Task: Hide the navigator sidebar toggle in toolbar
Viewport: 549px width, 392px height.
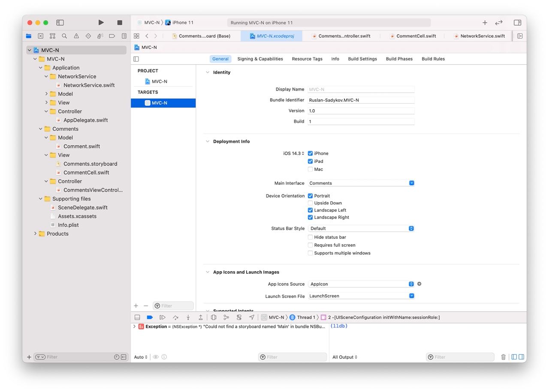Action: 60,22
